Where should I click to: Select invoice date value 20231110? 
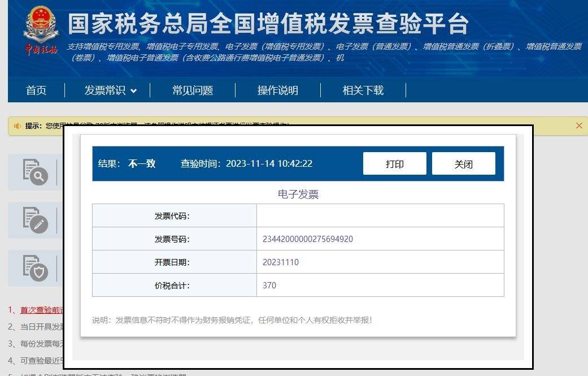[x=281, y=262]
